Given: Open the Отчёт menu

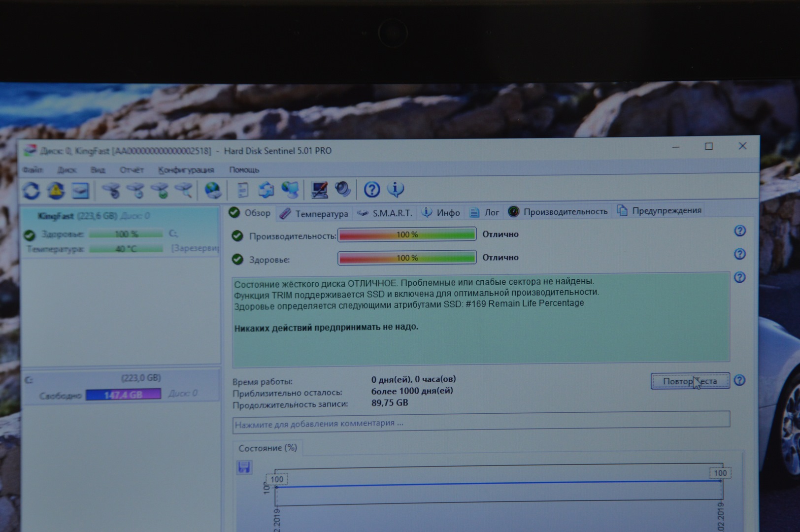Looking at the screenshot, I should (132, 170).
